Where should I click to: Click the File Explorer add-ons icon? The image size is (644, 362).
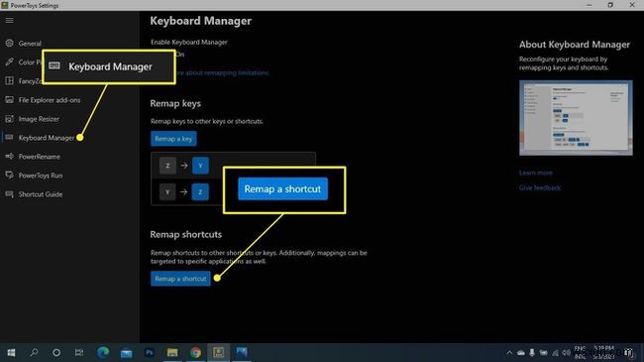10,99
